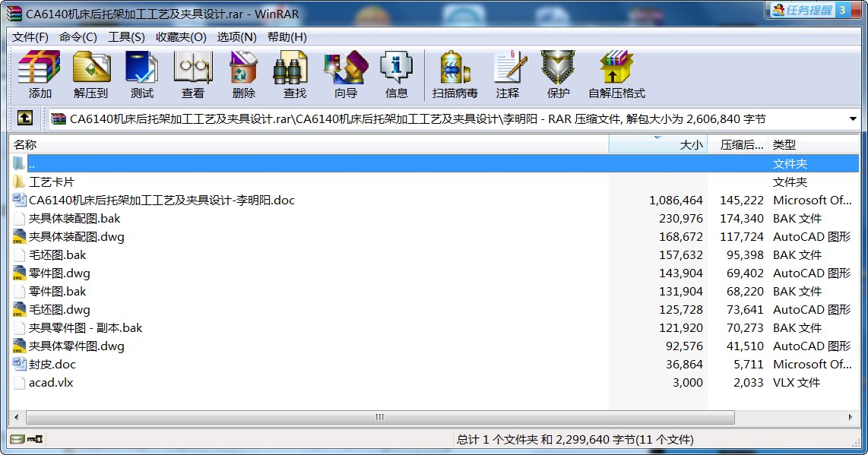
Task: Open the 文件(F) menu
Action: 30,37
